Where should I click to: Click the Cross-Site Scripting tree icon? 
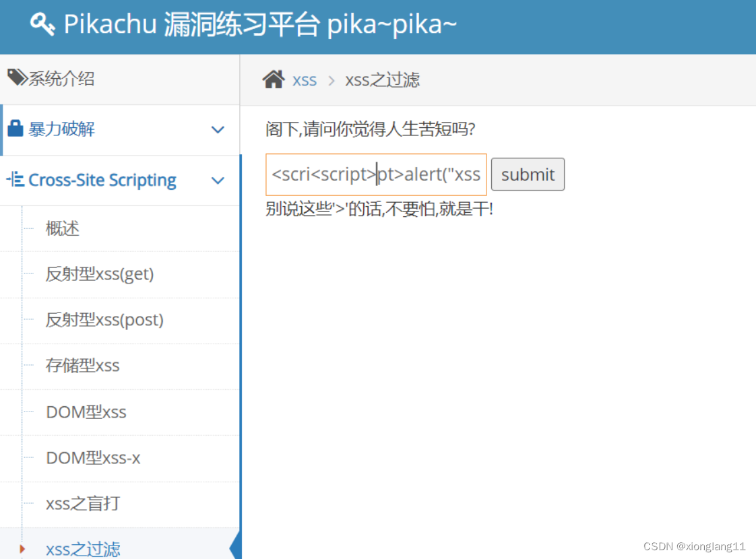tap(15, 179)
